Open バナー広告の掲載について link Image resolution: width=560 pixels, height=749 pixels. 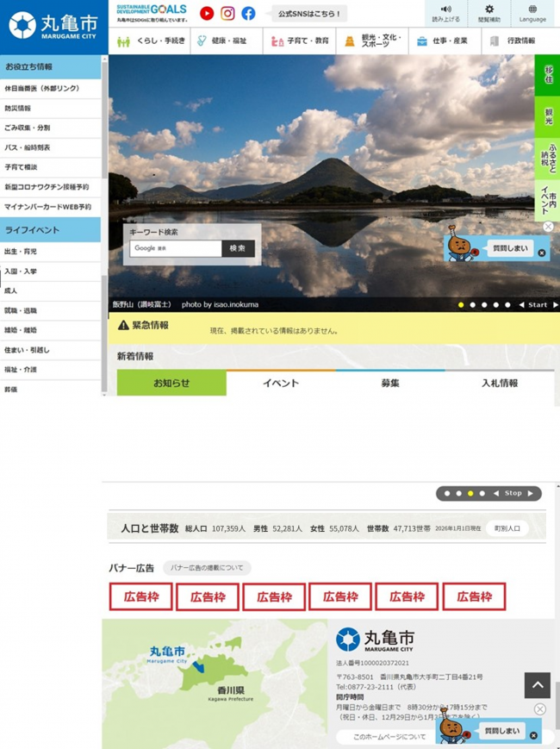pos(207,568)
